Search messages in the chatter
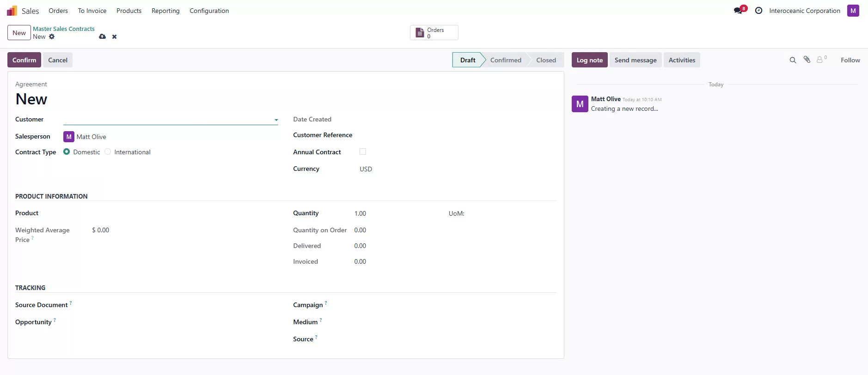Image resolution: width=868 pixels, height=375 pixels. pyautogui.click(x=793, y=60)
